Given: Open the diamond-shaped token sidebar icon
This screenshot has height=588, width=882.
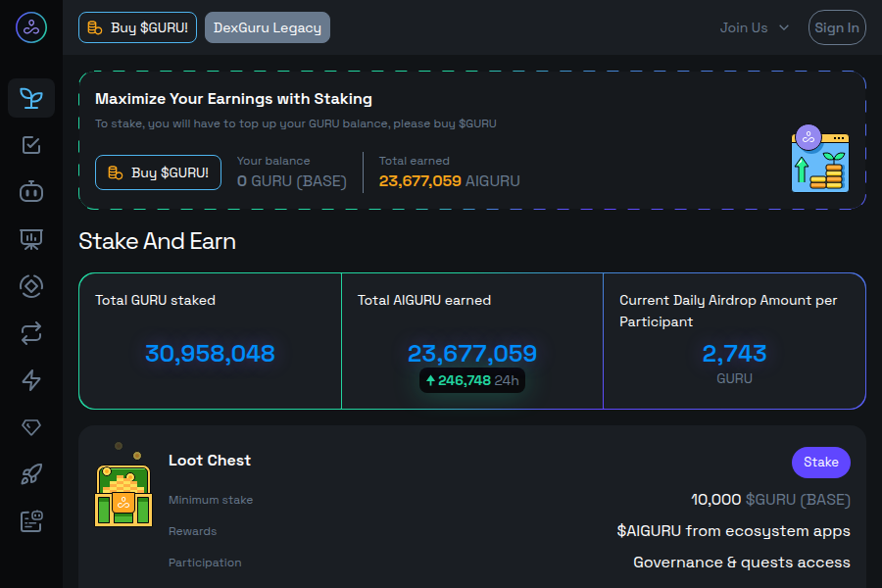Looking at the screenshot, I should 31,286.
